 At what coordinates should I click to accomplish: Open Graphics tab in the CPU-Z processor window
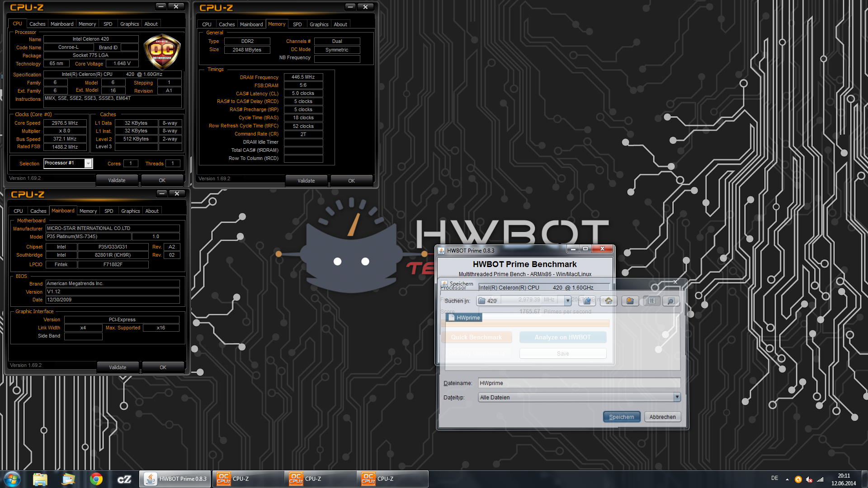[130, 24]
